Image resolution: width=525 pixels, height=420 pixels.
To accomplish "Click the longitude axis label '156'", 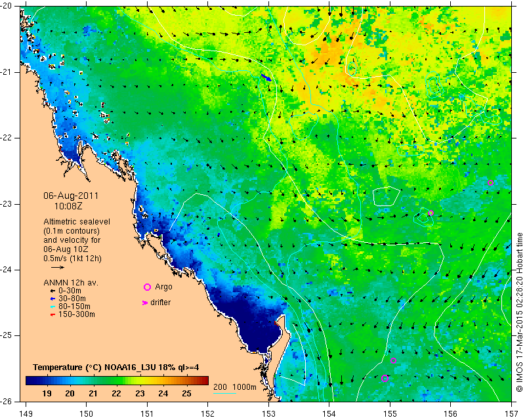I will pos(451,414).
